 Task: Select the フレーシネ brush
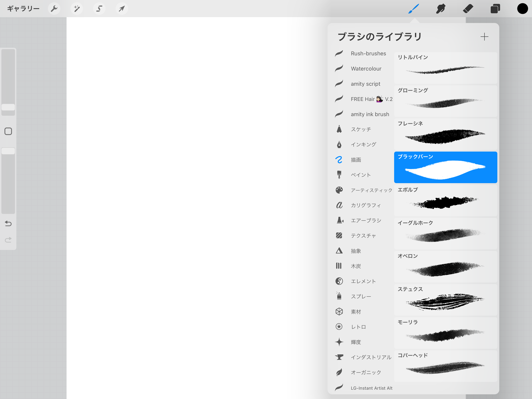tap(445, 134)
